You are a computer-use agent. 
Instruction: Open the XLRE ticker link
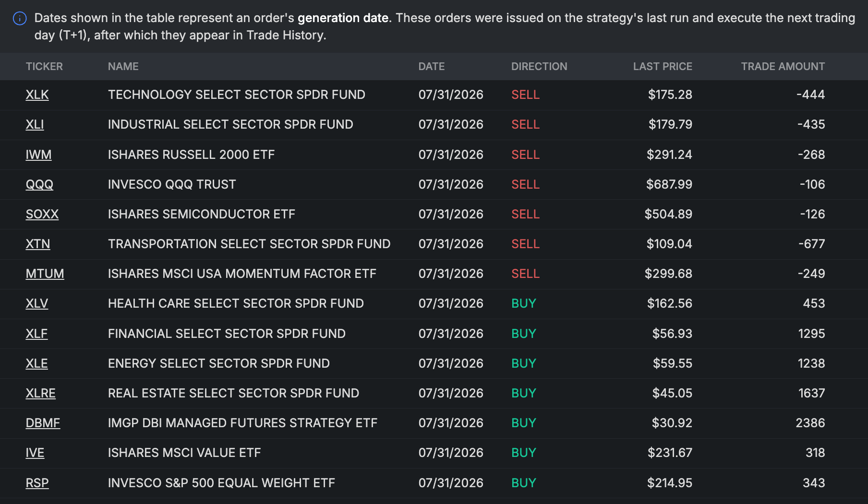coord(40,393)
